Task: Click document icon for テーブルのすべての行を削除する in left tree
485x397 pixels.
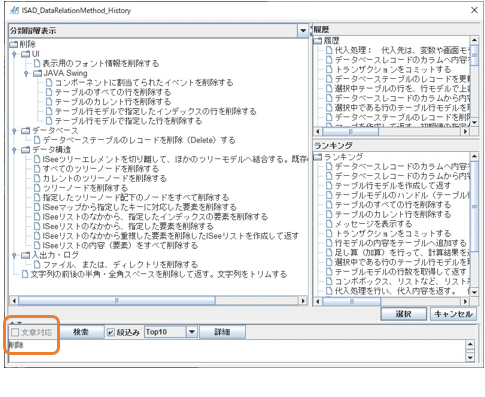Action: [49, 92]
